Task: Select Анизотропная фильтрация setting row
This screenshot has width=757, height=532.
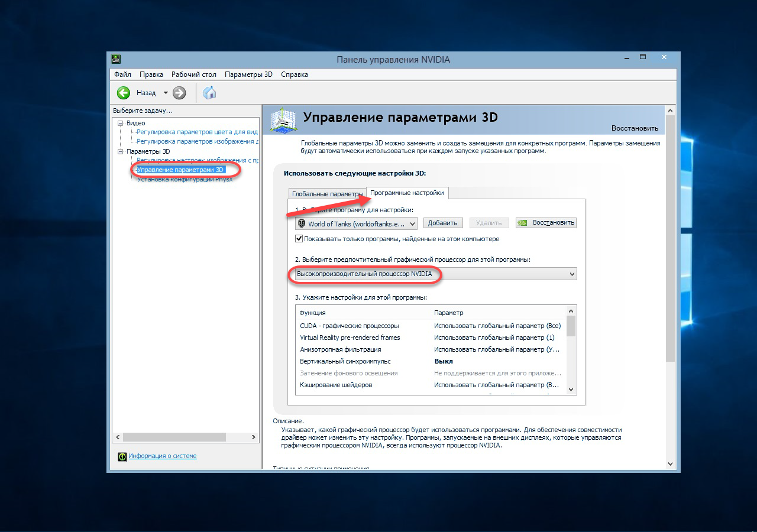Action: [431, 349]
